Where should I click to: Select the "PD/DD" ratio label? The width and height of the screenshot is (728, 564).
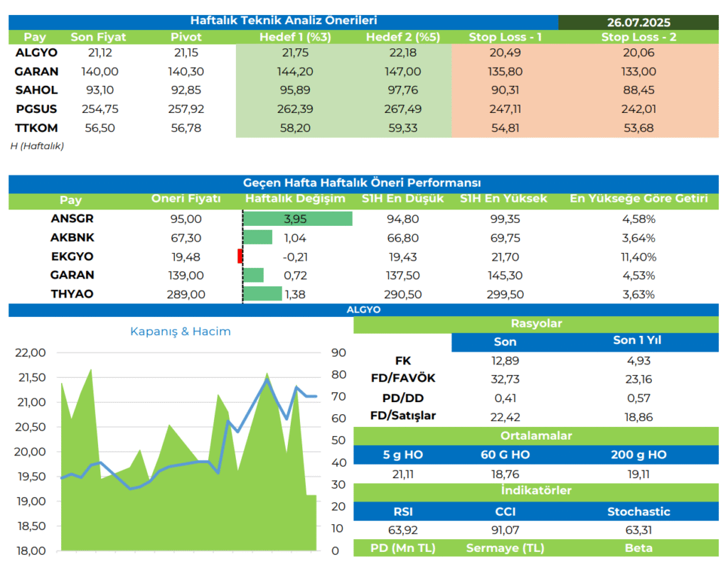click(x=403, y=398)
